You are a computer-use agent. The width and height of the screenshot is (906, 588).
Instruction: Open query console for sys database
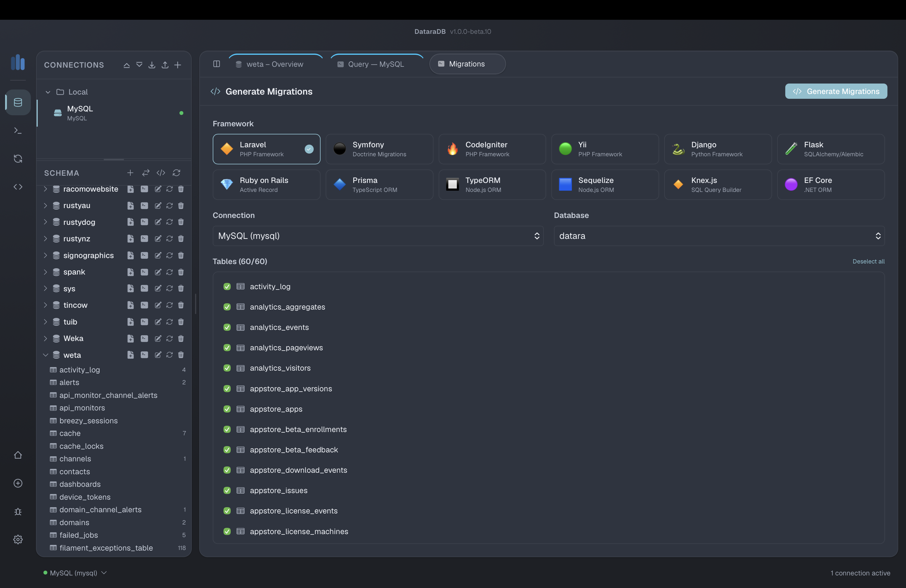pyautogui.click(x=144, y=288)
